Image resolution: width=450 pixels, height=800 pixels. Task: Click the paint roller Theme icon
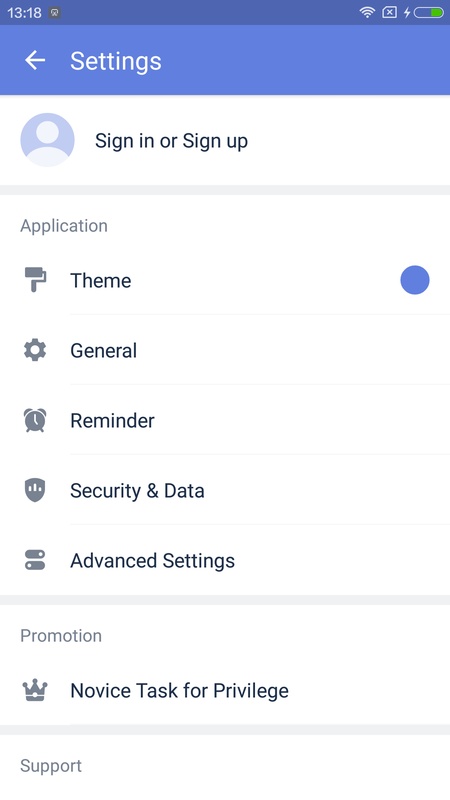coord(35,280)
